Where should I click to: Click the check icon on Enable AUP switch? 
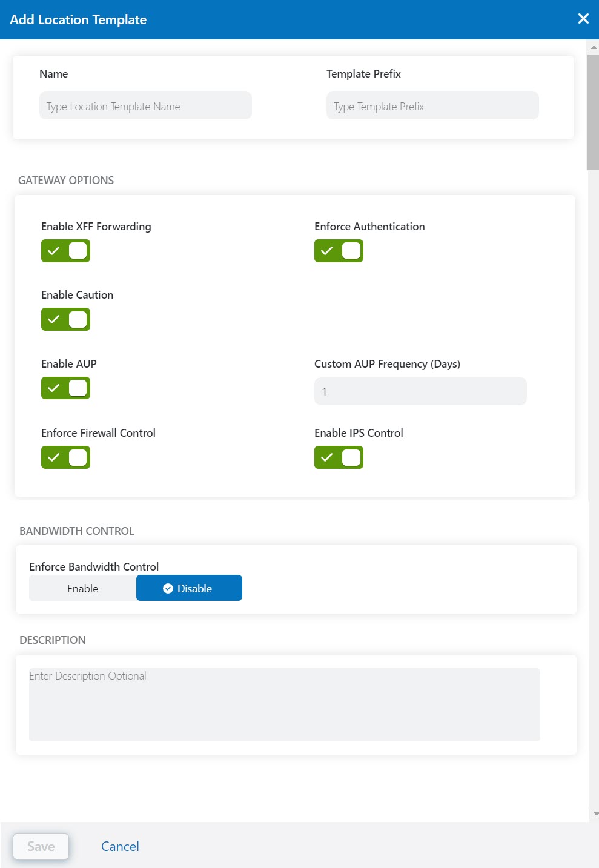54,388
